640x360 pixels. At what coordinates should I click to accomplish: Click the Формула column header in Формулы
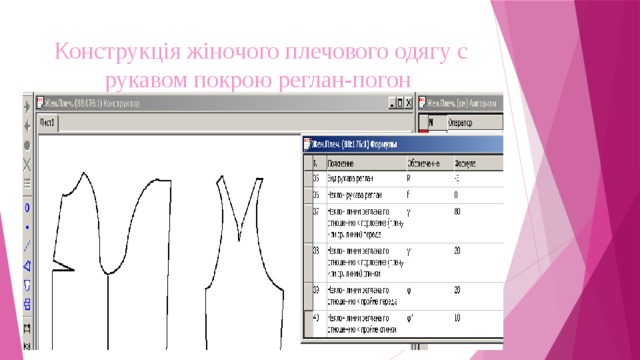click(x=478, y=163)
